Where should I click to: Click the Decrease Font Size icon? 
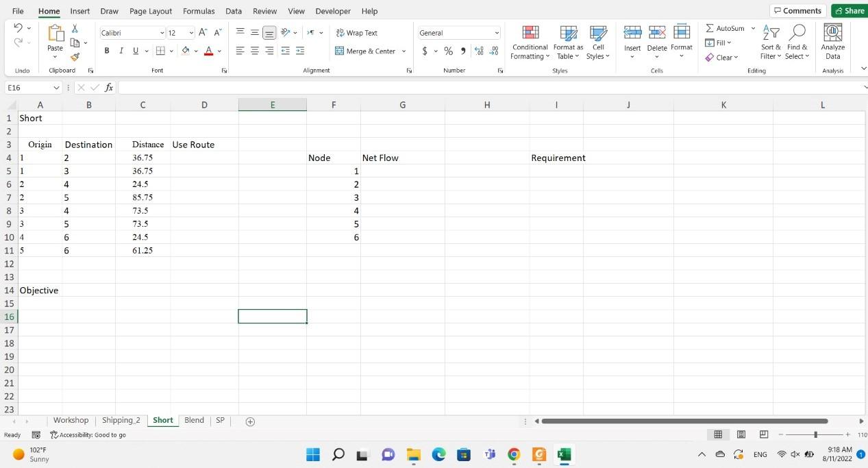click(x=218, y=33)
